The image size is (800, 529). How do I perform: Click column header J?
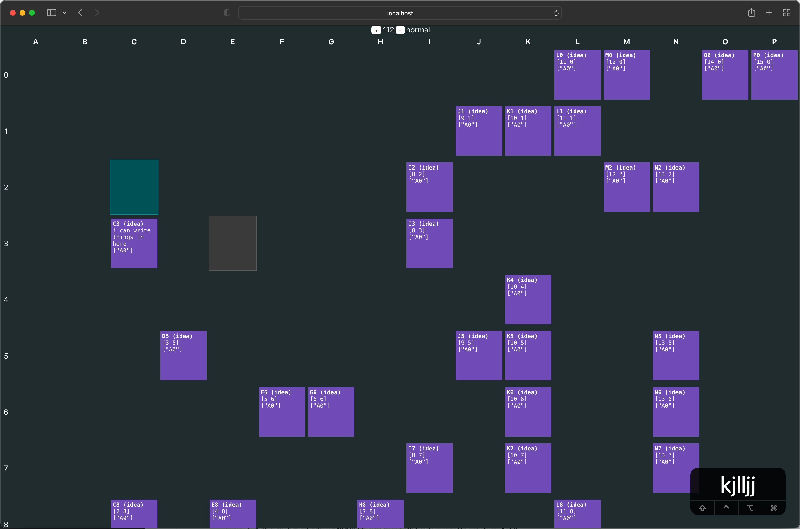point(479,42)
